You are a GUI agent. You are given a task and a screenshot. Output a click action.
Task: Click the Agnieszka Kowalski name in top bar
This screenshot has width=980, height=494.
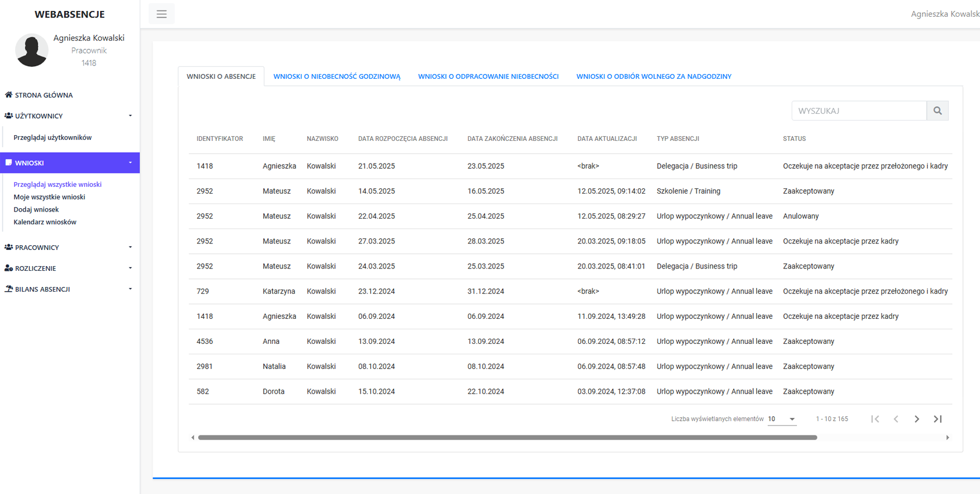pyautogui.click(x=945, y=14)
